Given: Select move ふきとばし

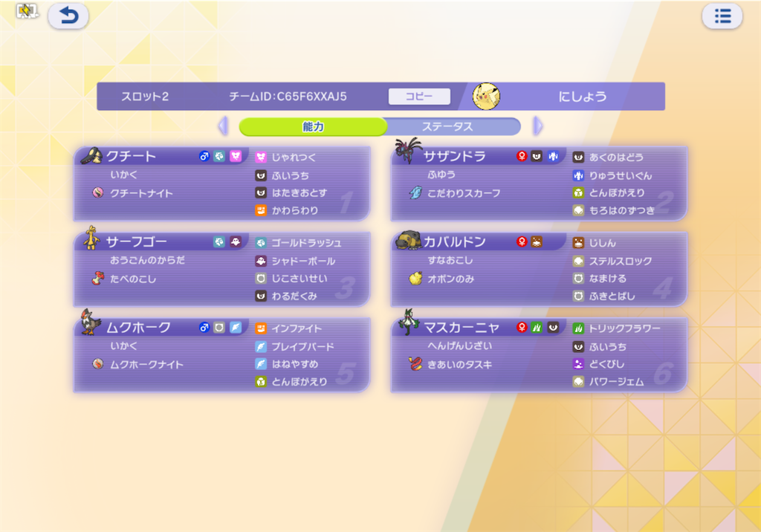Looking at the screenshot, I should pyautogui.click(x=612, y=296).
